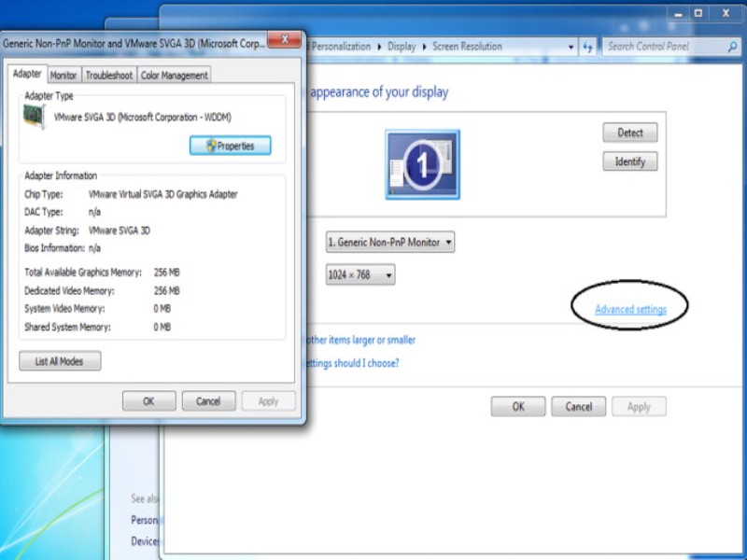Screen dimensions: 747x560
Task: Close the Generic Non-PnP Monitor dialog
Action: click(x=285, y=39)
